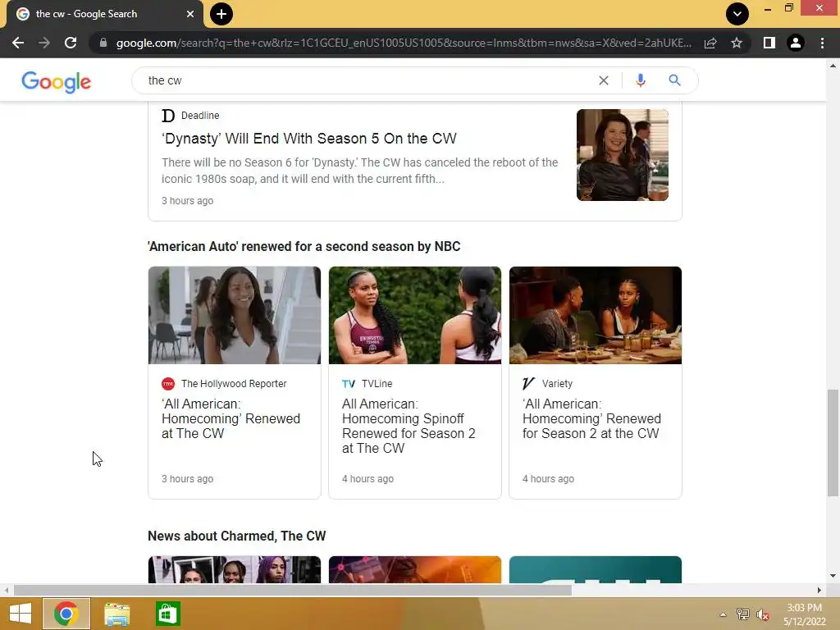Click 'Deadline' source name text
Image resolution: width=840 pixels, height=630 pixels.
tap(200, 116)
